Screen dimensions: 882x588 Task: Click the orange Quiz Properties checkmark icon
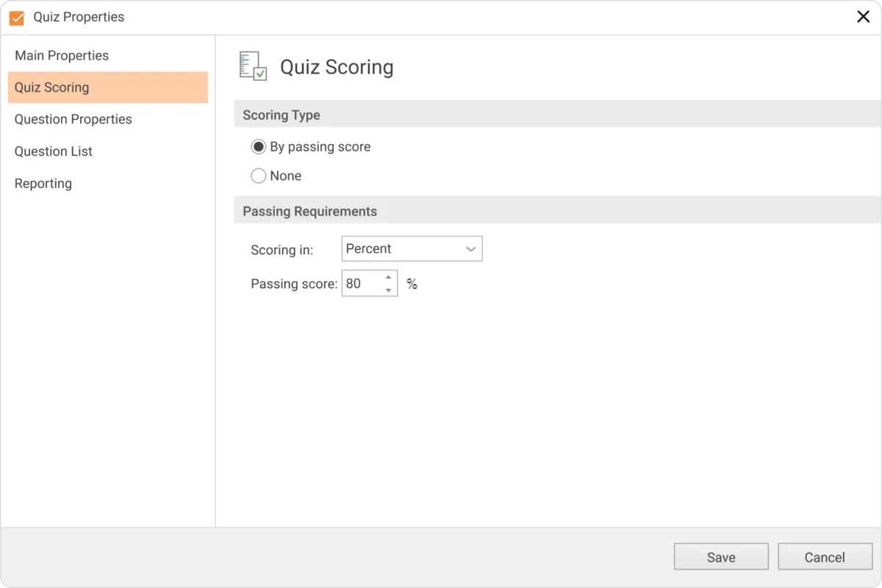point(16,18)
